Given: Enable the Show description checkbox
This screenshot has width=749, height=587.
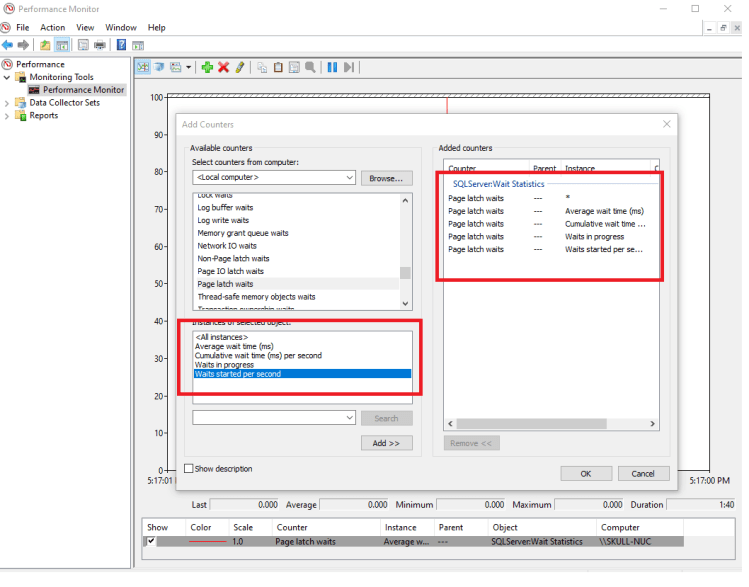Looking at the screenshot, I should [189, 468].
